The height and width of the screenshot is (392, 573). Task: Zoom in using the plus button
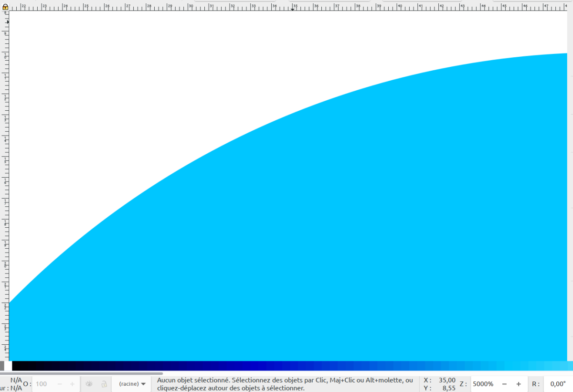[x=519, y=384]
